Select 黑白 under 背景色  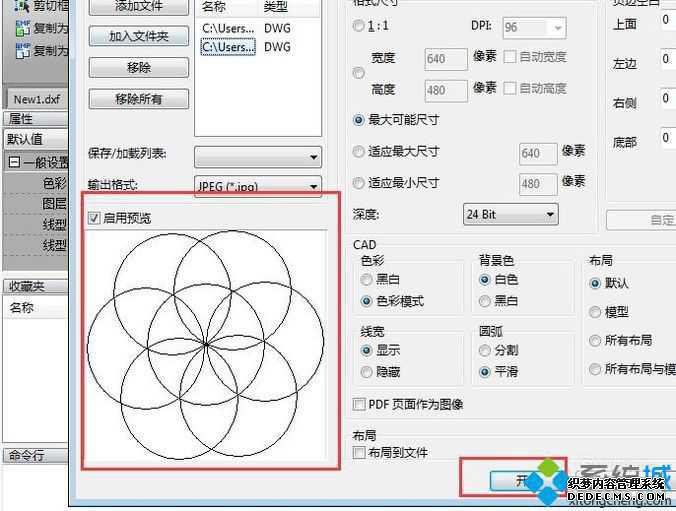[x=485, y=301]
